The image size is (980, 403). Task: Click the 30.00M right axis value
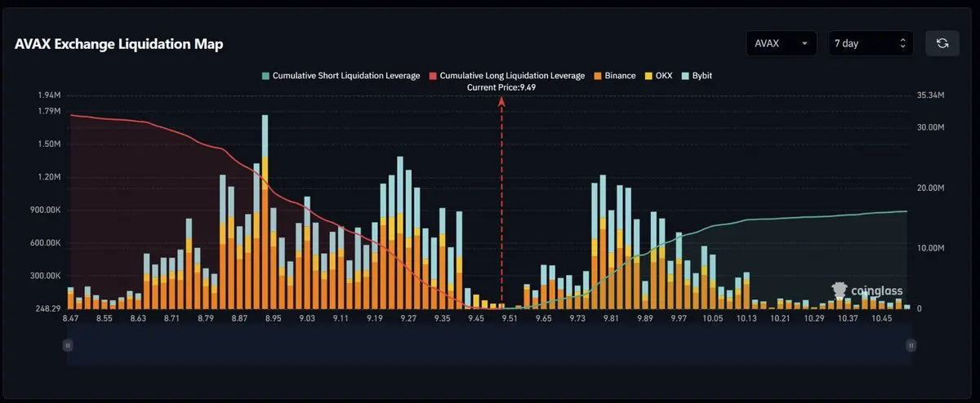[x=931, y=128]
